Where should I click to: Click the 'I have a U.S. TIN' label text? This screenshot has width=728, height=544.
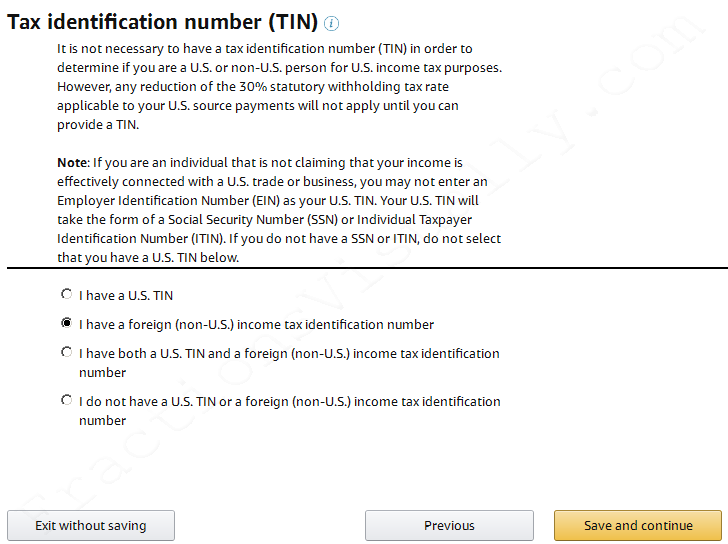pyautogui.click(x=126, y=296)
